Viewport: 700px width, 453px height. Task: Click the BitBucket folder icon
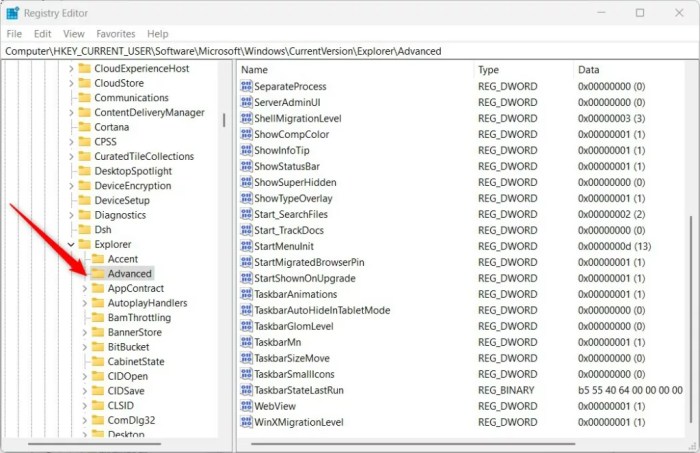click(98, 347)
